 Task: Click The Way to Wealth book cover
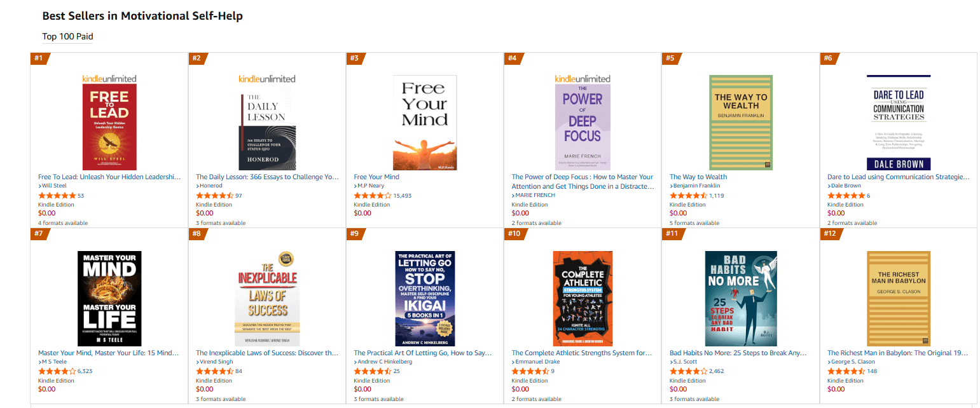pos(740,123)
